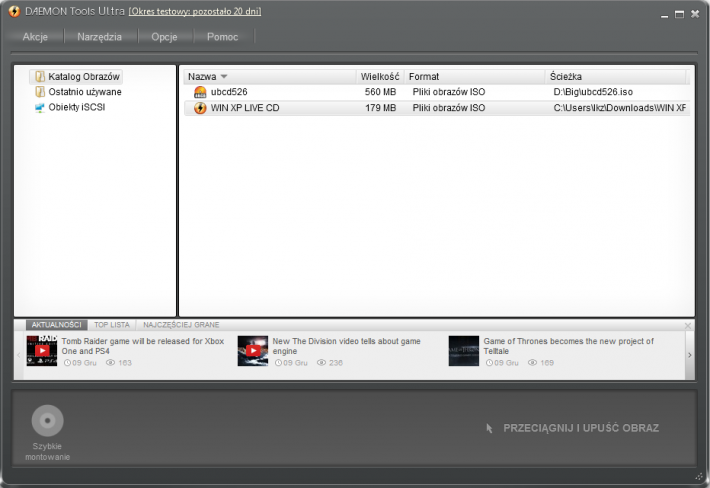
Task: Switch to the TOP LISTA tab
Action: (x=112, y=325)
